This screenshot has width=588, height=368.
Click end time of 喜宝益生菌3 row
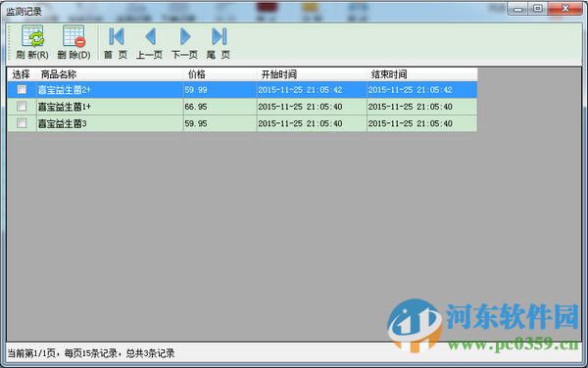coord(422,123)
